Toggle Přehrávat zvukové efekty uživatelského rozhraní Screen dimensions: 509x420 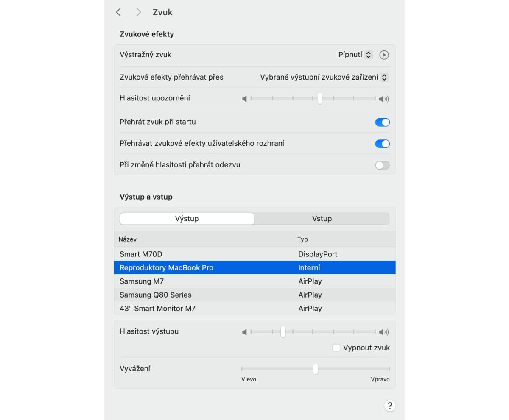pyautogui.click(x=382, y=144)
